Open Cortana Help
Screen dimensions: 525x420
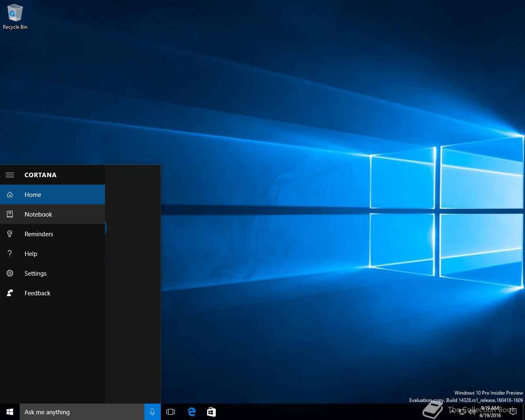click(52, 253)
